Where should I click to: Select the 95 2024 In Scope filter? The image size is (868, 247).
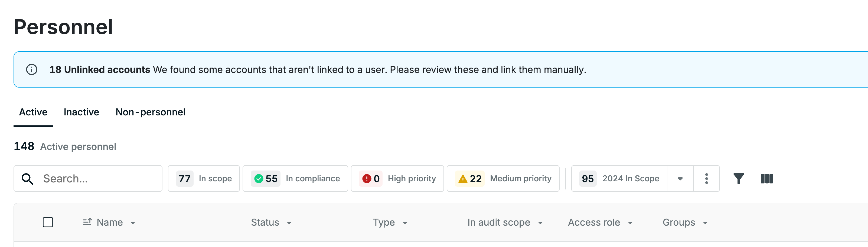[619, 179]
